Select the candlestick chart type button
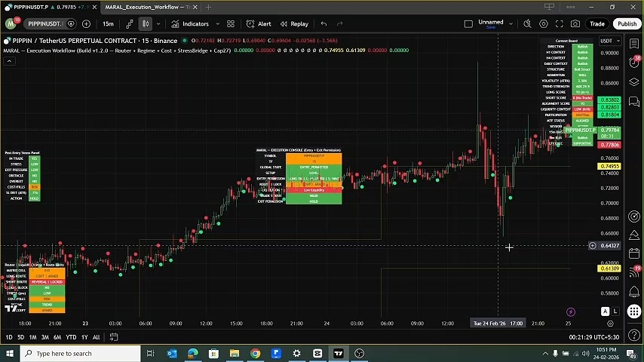Image resolution: width=644 pixels, height=362 pixels. [x=146, y=24]
